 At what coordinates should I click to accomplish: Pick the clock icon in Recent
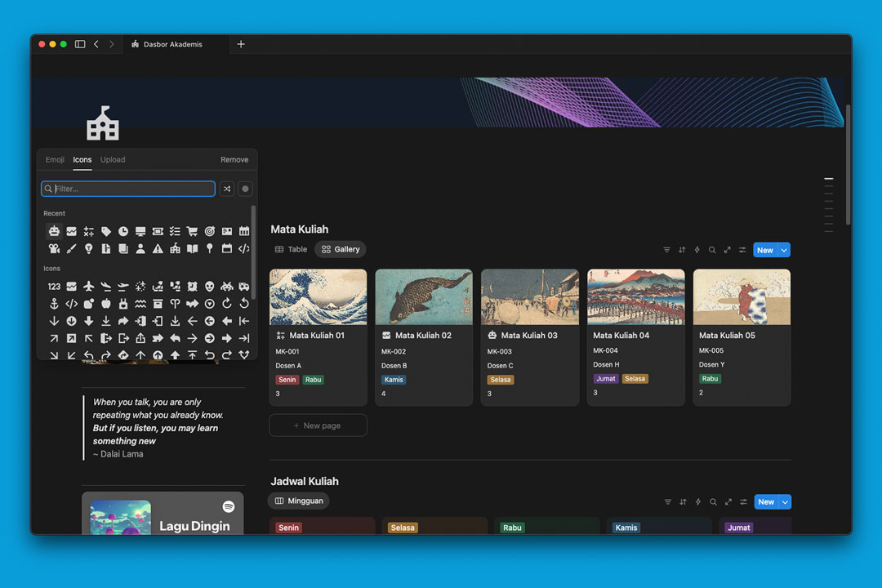coord(123,231)
